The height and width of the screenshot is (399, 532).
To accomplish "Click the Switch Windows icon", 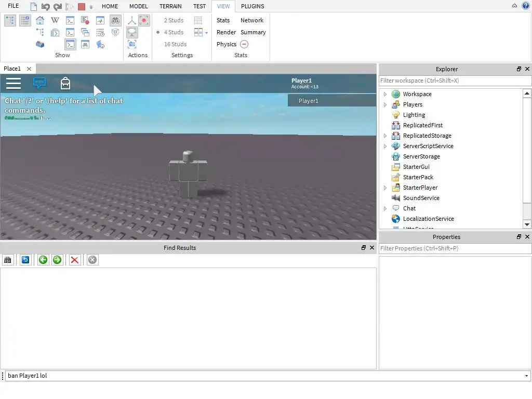I will click(x=198, y=32).
